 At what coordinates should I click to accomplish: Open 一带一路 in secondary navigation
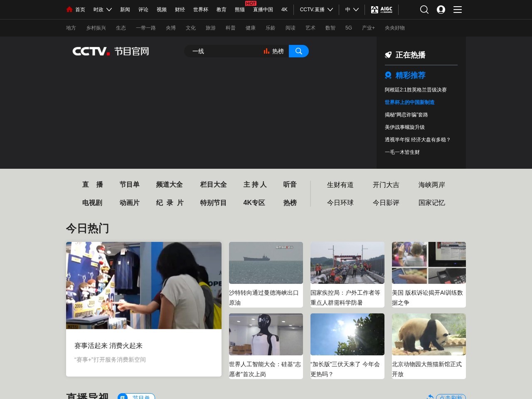[x=146, y=28]
